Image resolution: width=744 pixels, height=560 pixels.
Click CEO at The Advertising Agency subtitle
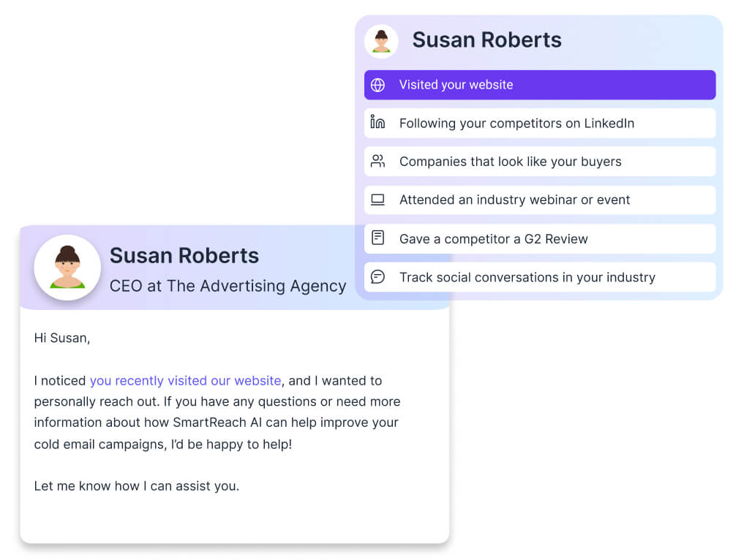coord(228,286)
